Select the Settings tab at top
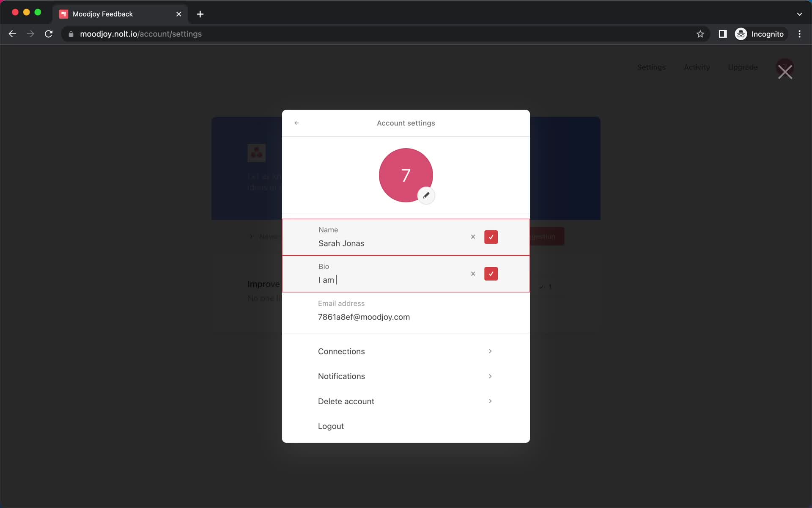The height and width of the screenshot is (508, 812). coord(651,67)
